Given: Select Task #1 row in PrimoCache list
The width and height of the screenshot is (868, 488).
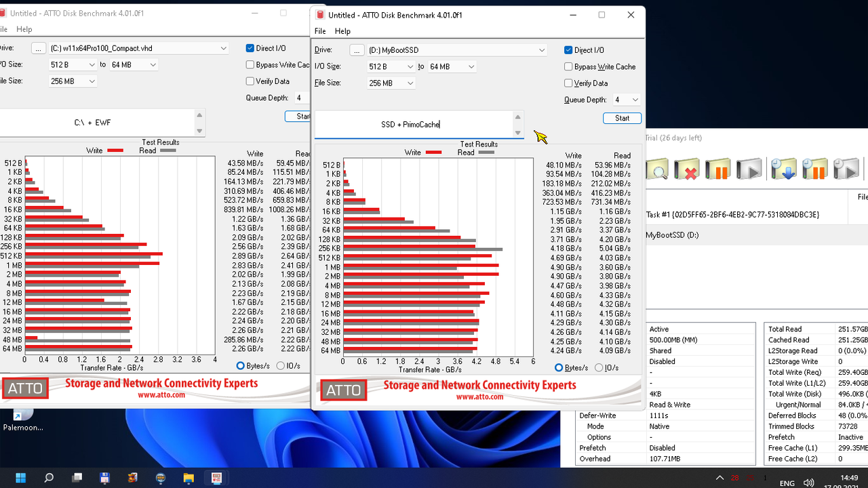Looking at the screenshot, I should pos(756,214).
